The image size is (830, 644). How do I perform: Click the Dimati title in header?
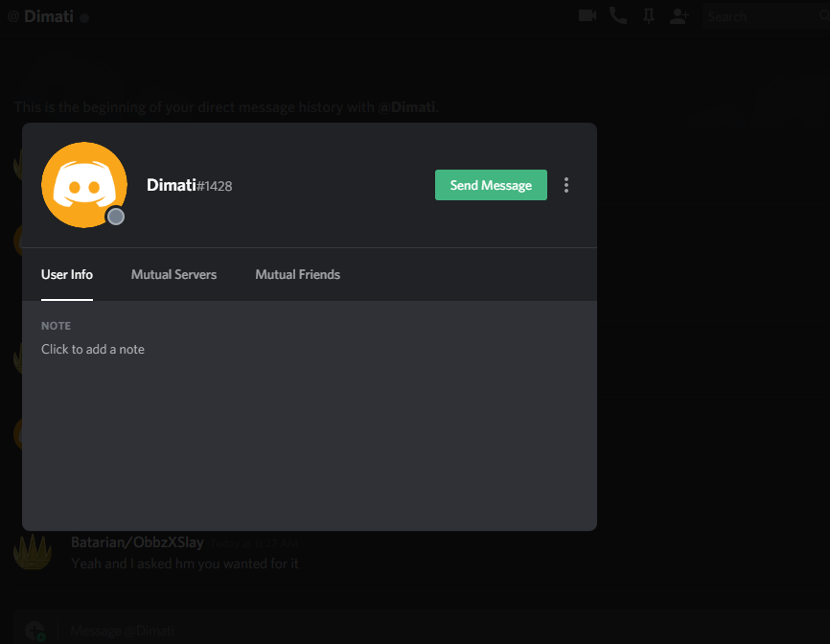click(48, 16)
